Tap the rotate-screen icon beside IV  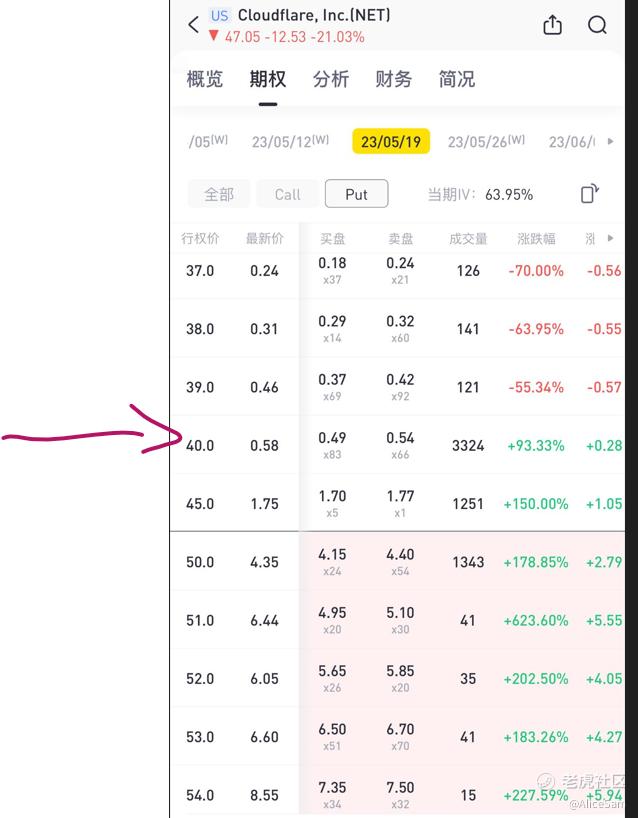tap(589, 194)
